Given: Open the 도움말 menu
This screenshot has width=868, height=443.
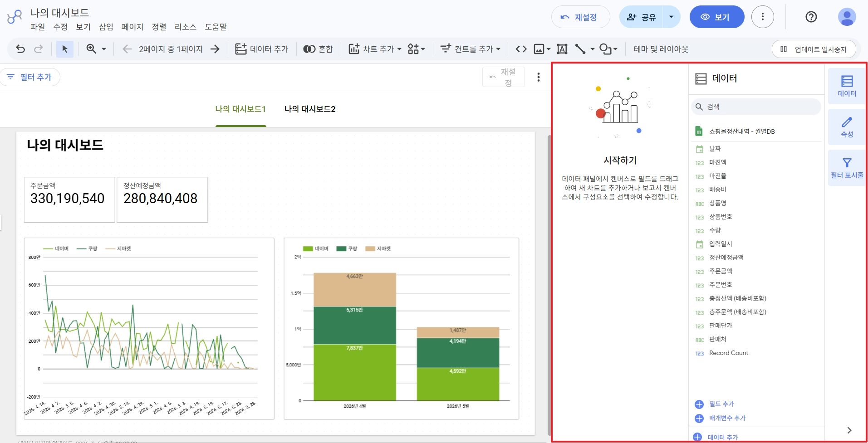Looking at the screenshot, I should tap(216, 27).
